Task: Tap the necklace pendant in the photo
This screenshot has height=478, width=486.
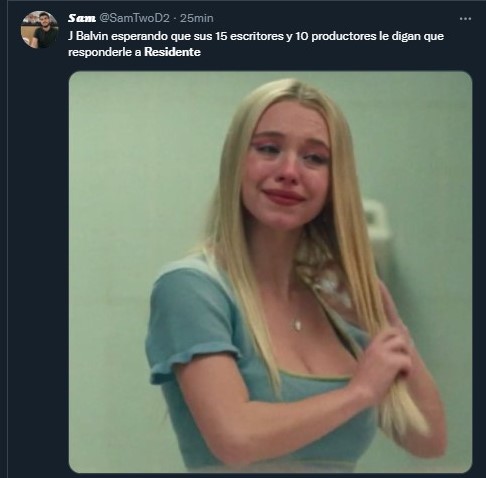Action: pos(298,324)
